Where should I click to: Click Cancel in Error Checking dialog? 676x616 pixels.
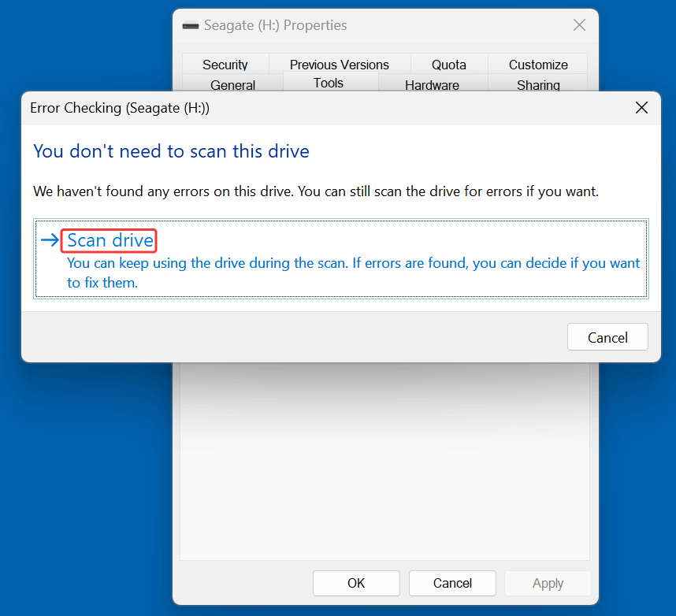click(x=607, y=336)
